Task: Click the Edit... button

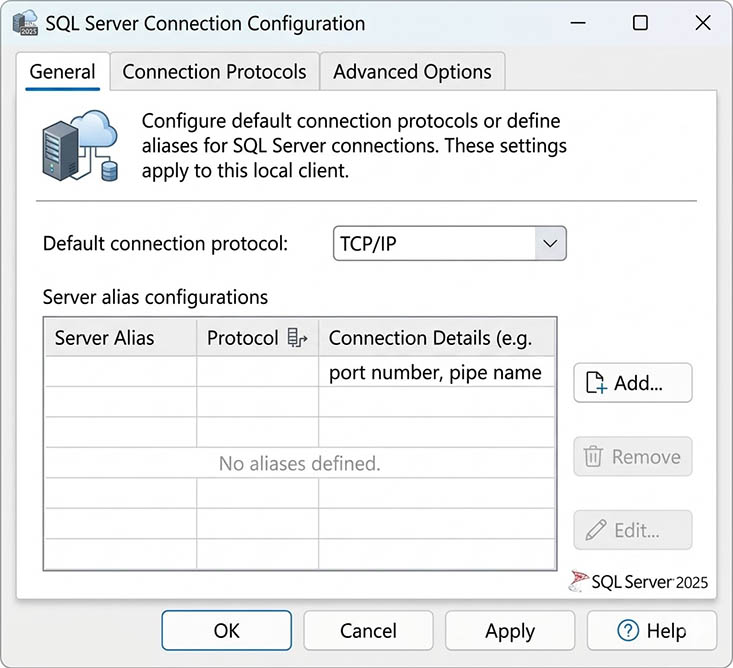Action: click(x=632, y=530)
